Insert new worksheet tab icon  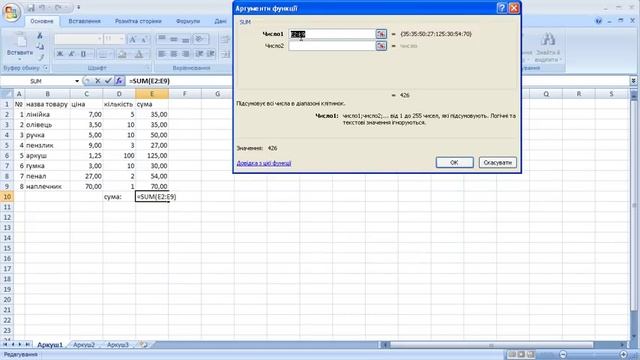[x=143, y=345]
